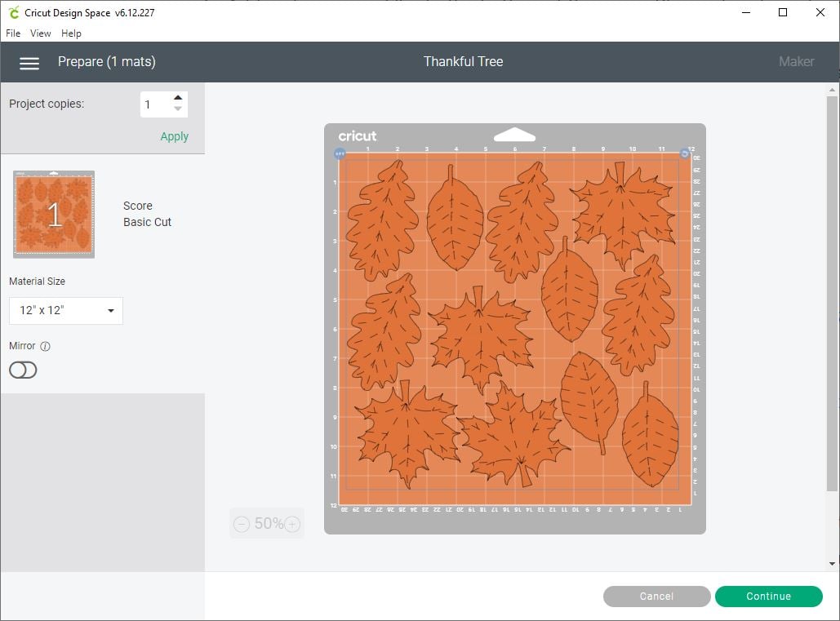The width and height of the screenshot is (840, 621).
Task: Open the View menu
Action: pyautogui.click(x=41, y=33)
